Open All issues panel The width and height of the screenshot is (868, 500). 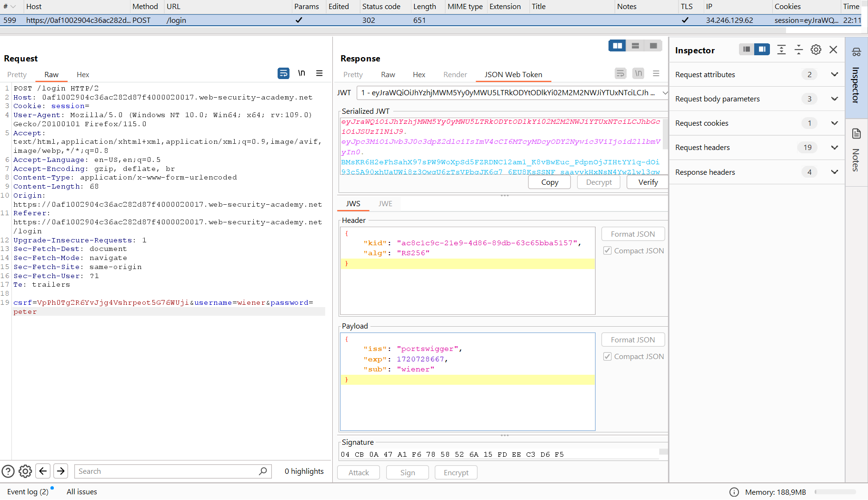click(82, 492)
